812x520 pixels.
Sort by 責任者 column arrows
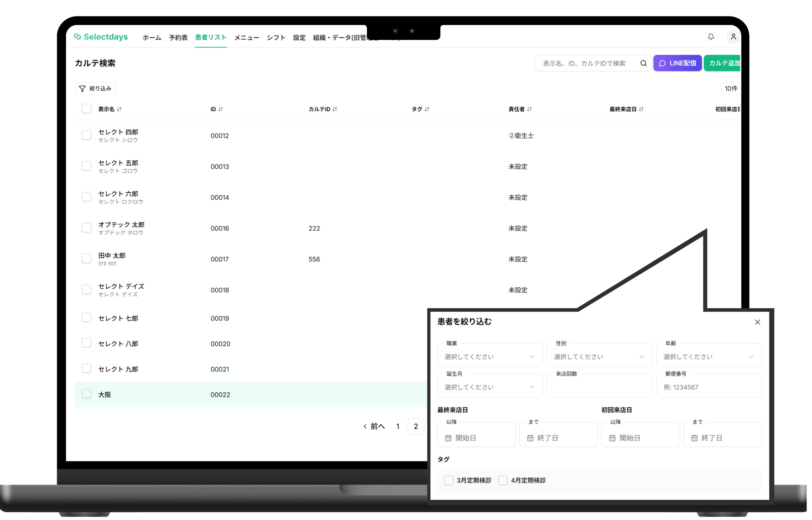point(529,109)
